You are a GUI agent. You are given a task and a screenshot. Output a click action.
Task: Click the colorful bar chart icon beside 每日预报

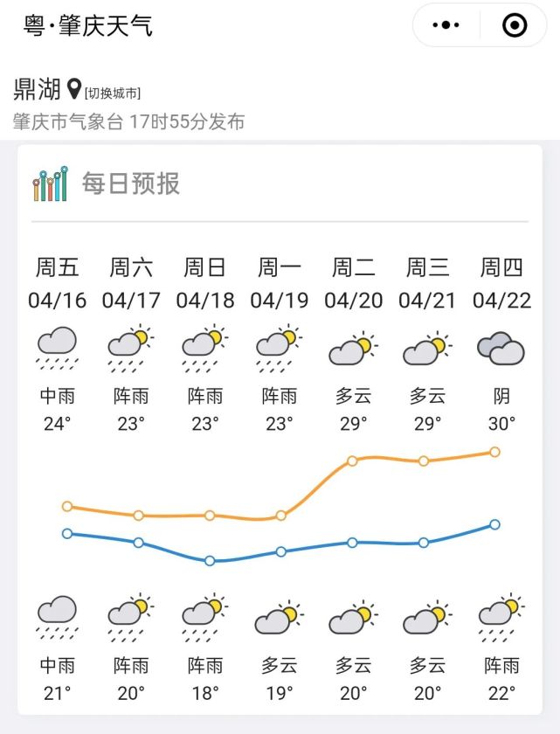tap(49, 183)
